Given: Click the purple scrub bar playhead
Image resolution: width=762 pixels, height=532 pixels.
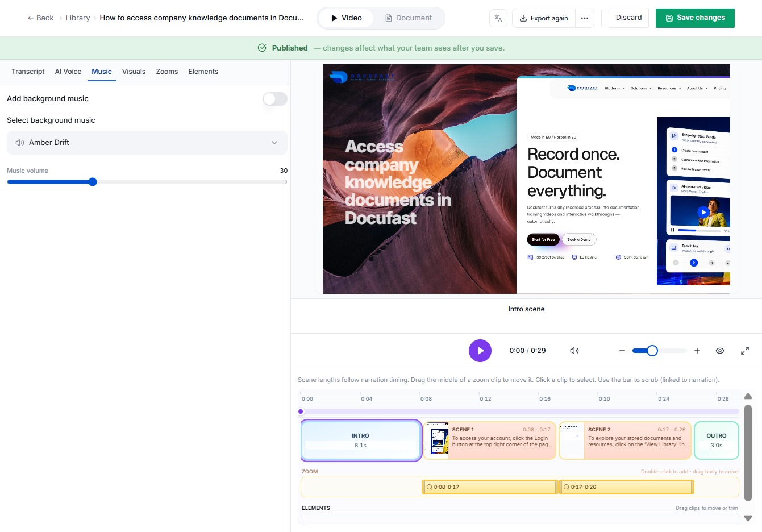Looking at the screenshot, I should click(301, 412).
